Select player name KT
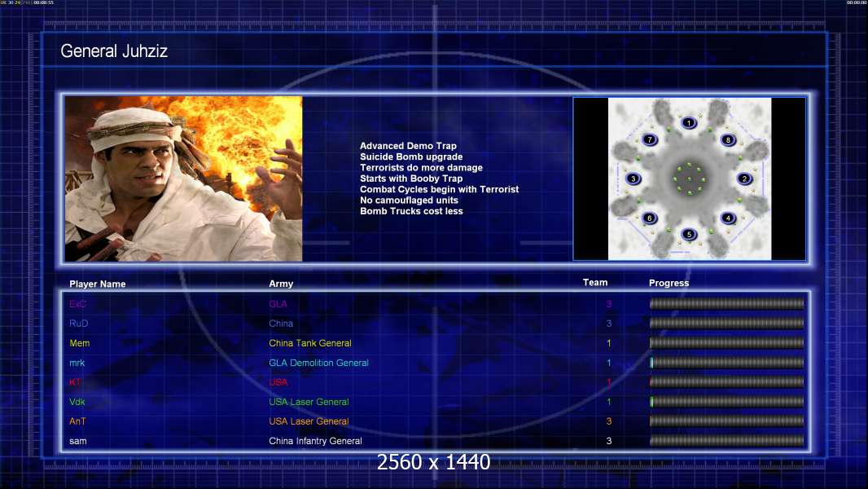The image size is (868, 489). pyautogui.click(x=75, y=382)
